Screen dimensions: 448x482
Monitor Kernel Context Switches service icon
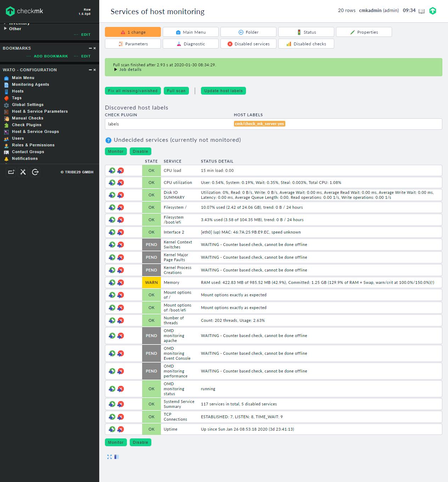(112, 245)
